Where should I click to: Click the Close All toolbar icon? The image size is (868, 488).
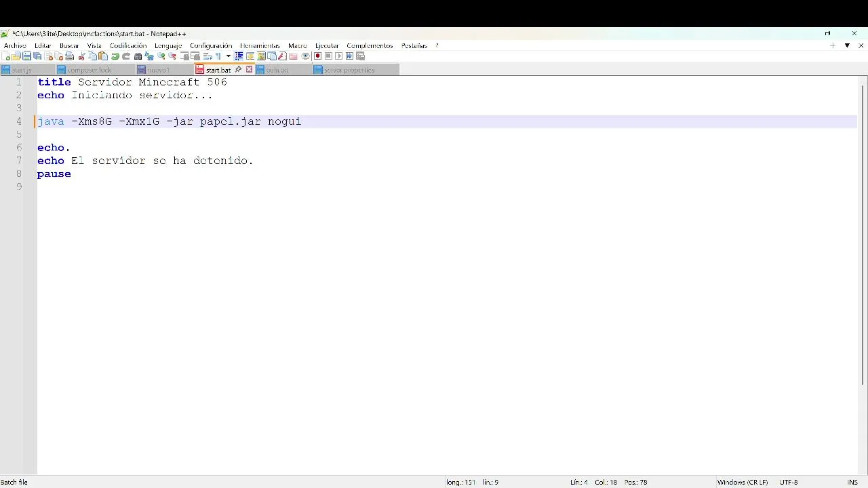(x=59, y=56)
